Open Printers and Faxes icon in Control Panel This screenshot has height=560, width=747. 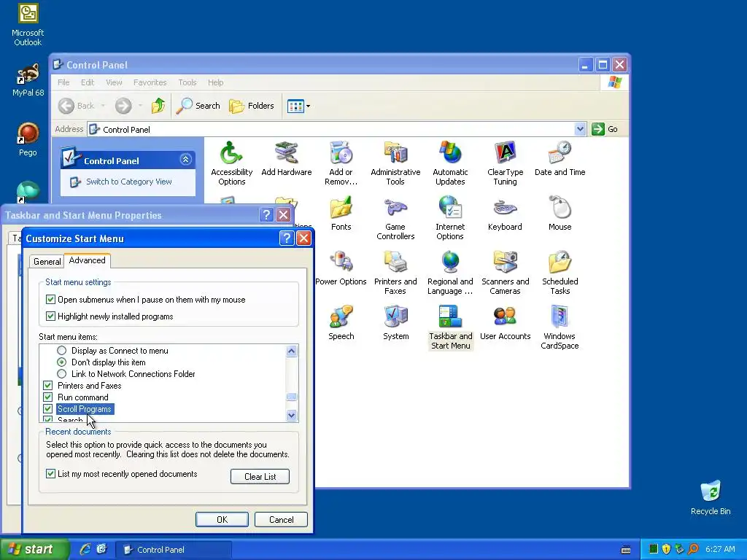tap(395, 273)
